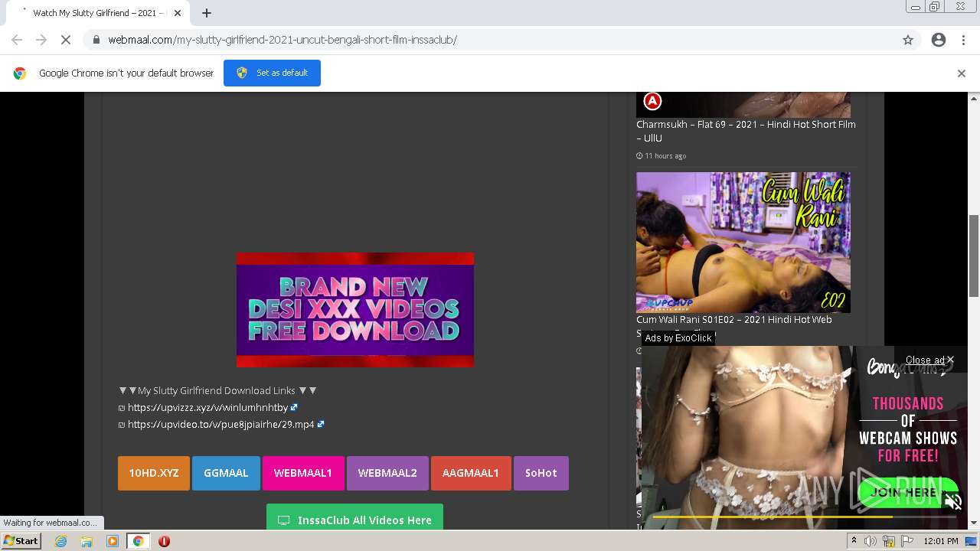The width and height of the screenshot is (980, 551).
Task: View site information via the lock icon
Action: pyautogui.click(x=96, y=40)
